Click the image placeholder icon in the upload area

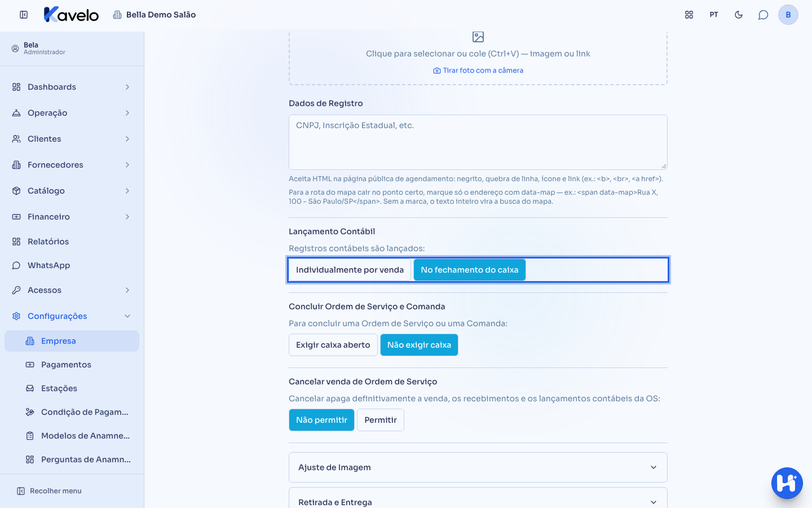478,37
